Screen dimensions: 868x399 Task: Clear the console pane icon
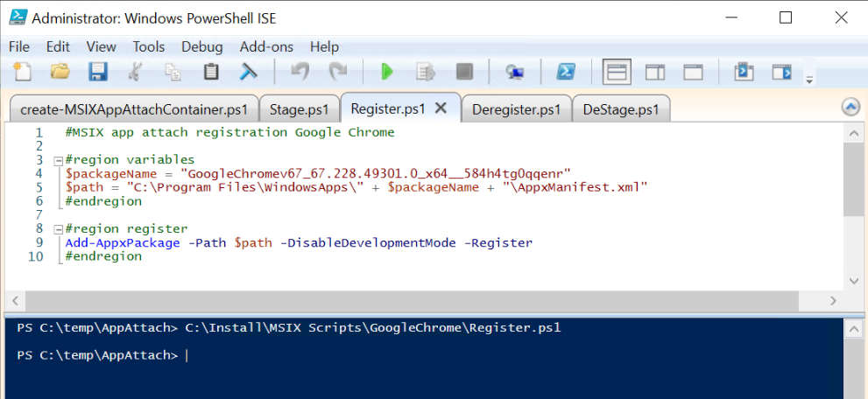(248, 72)
